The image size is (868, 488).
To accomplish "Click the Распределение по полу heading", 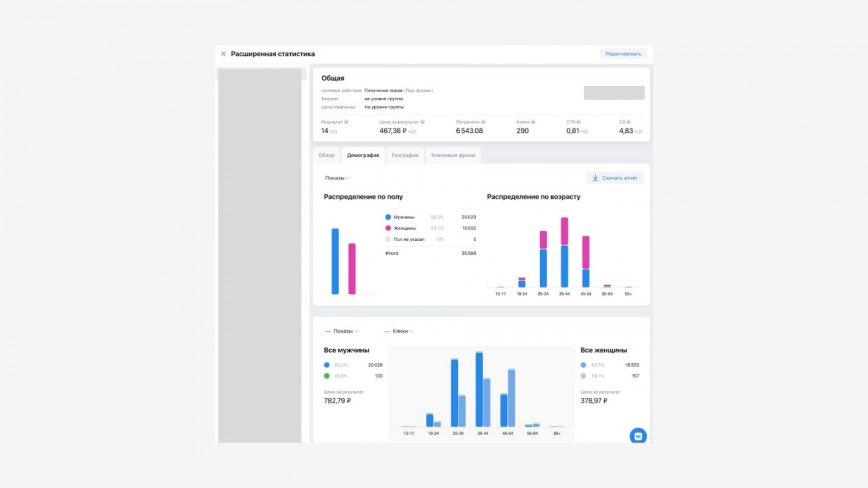I will pyautogui.click(x=363, y=197).
